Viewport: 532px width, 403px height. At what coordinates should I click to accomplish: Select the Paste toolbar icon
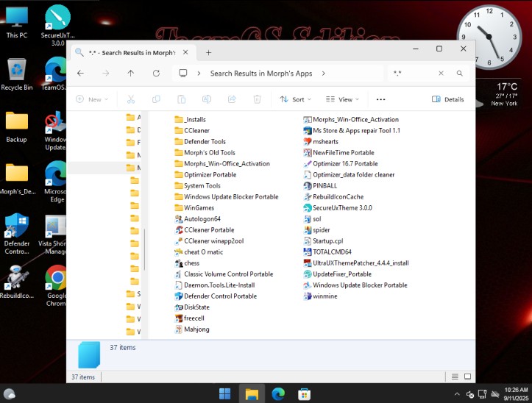coord(182,99)
